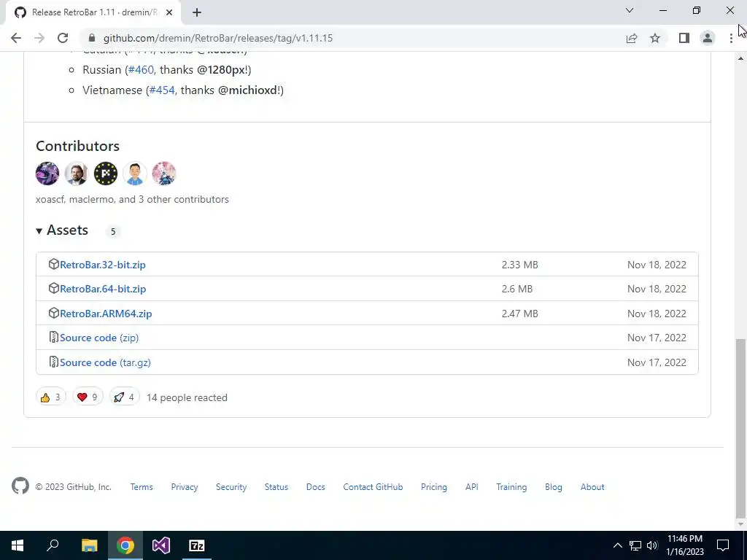Go back to the previous page
Viewport: 747px width, 560px height.
(x=16, y=38)
